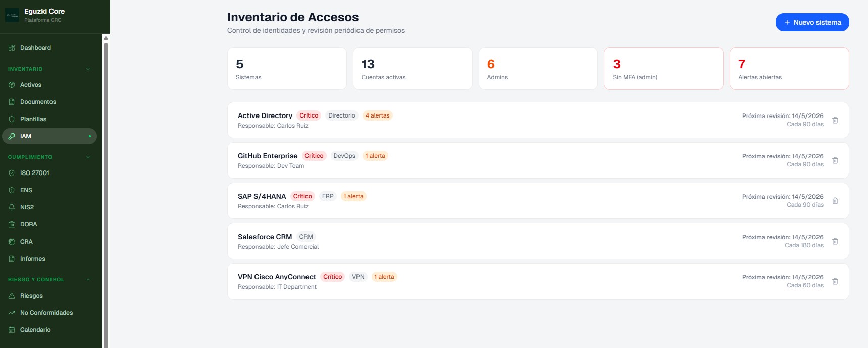Click the Eguzki Core logo icon
The width and height of the screenshot is (868, 348).
(12, 15)
